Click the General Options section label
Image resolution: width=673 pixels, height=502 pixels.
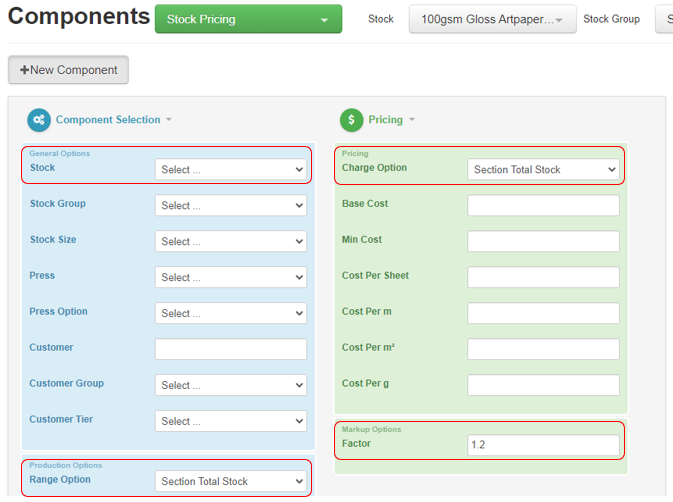click(x=60, y=154)
